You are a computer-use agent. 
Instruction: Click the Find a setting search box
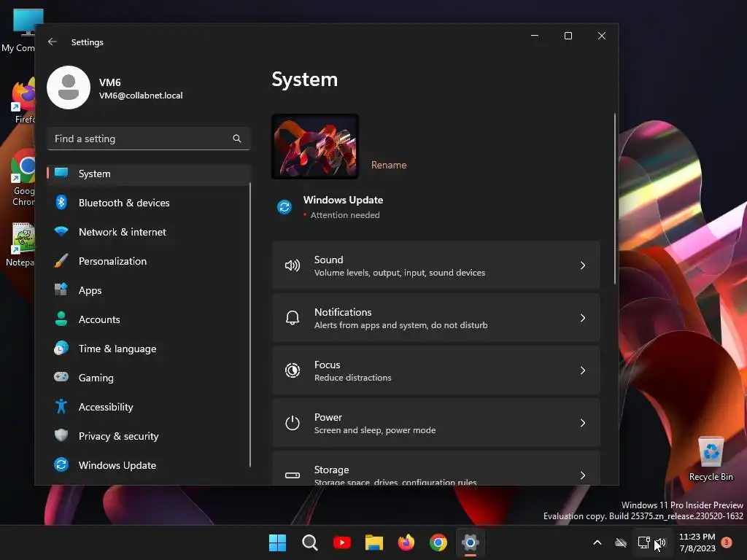click(x=148, y=139)
